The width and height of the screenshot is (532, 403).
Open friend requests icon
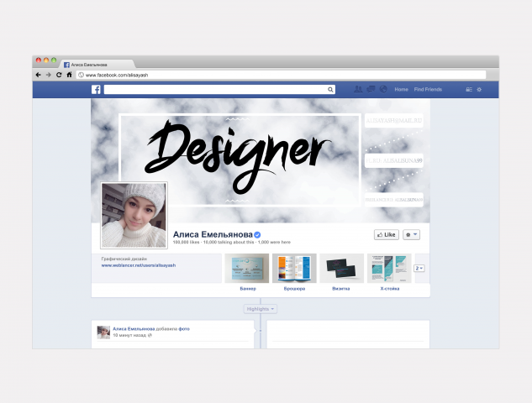358,89
